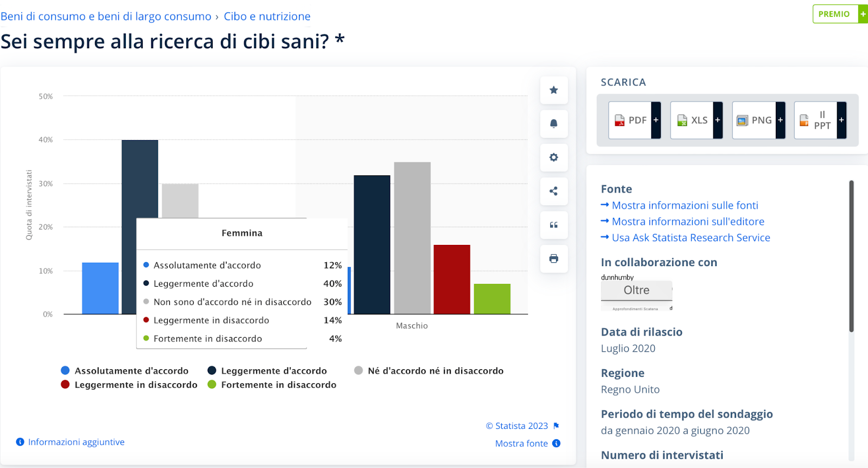Screen dimensions: 868x468
Task: Click the sidebar vertical scrollbar
Action: pyautogui.click(x=851, y=256)
